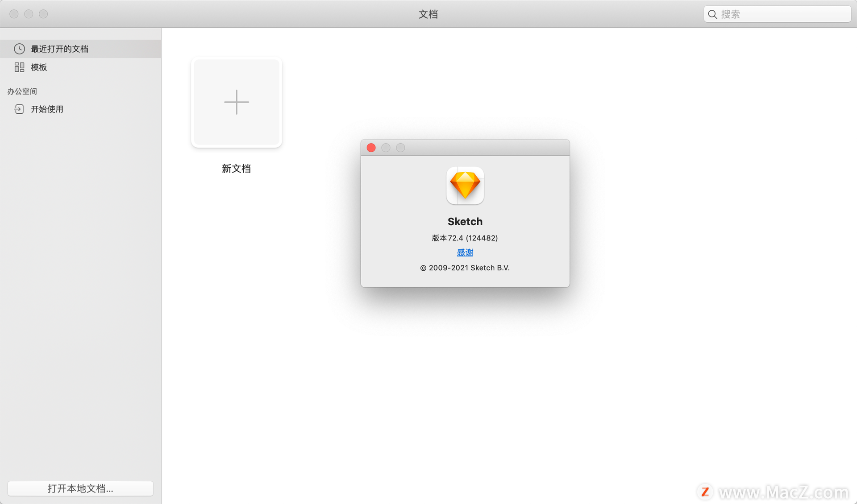Viewport: 857px width, 504px height.
Task: Click the sign-in arrow icon beside 开始使用
Action: 19,109
